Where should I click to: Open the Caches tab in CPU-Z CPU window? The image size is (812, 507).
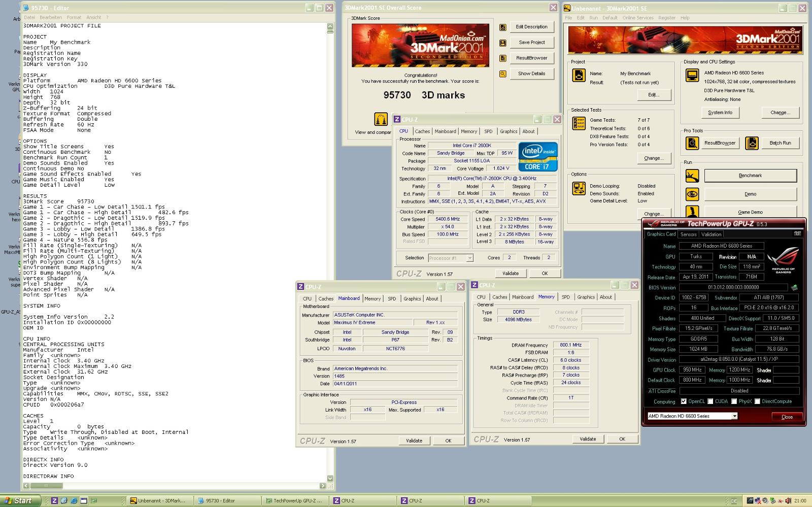point(422,131)
